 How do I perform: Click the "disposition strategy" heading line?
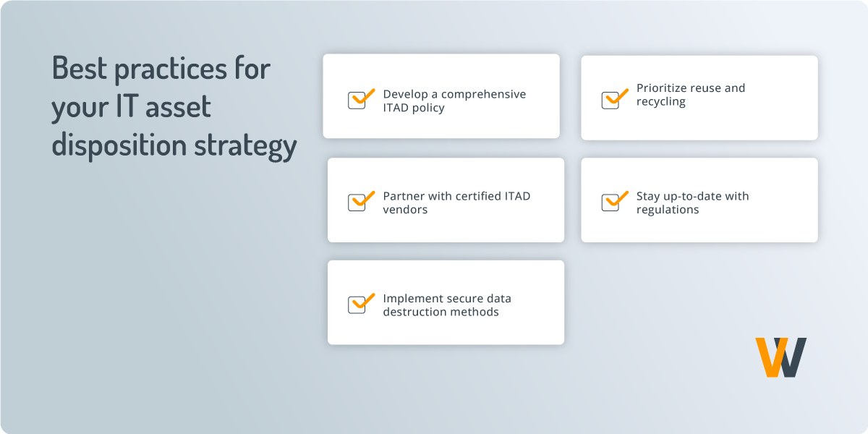174,145
